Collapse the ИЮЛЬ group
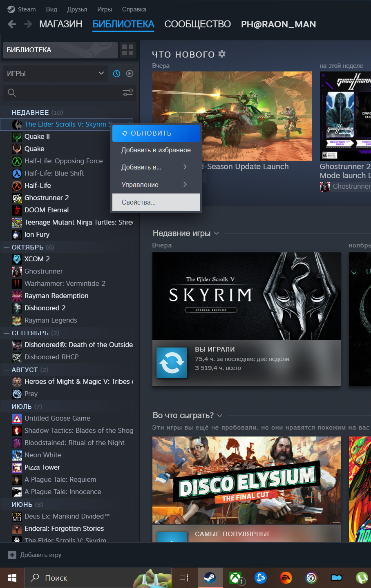Screen dimensions: 371x588 7,406
